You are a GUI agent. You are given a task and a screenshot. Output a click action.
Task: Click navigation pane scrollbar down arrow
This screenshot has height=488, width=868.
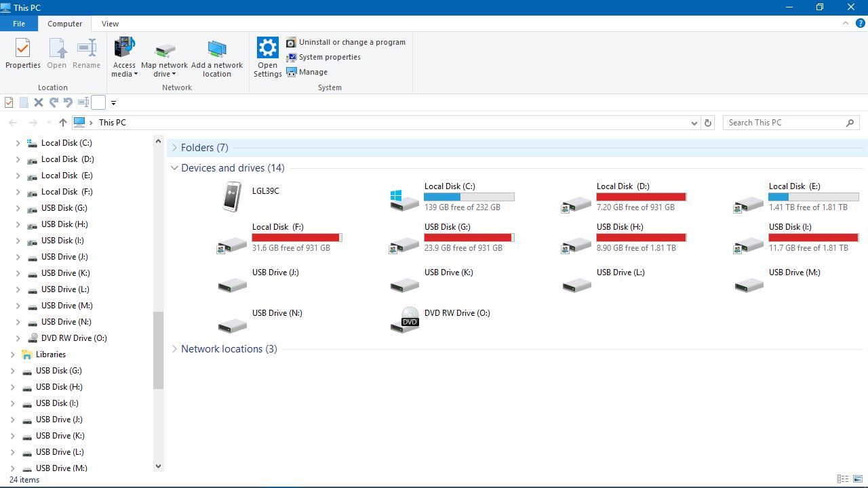tap(159, 466)
